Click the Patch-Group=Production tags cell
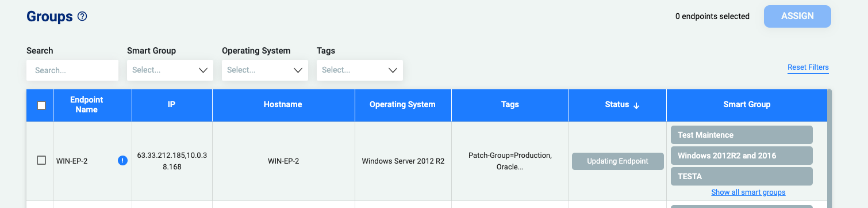This screenshot has width=868, height=208. [x=510, y=161]
